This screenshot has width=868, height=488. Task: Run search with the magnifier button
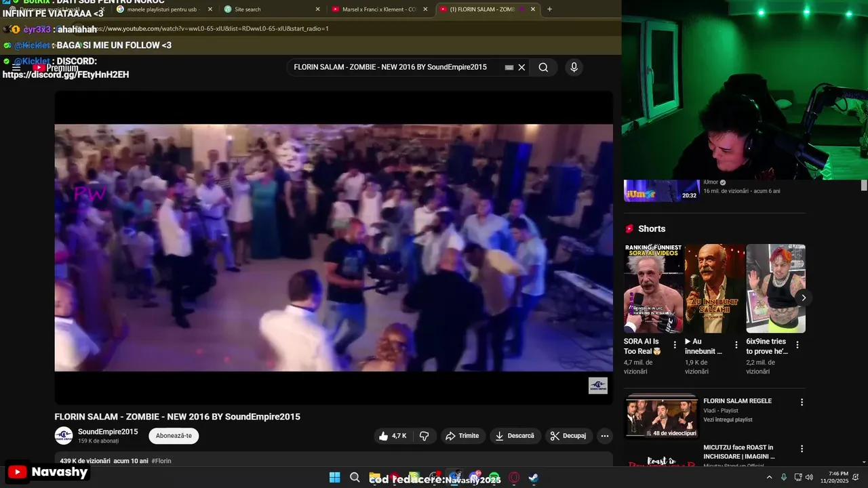tap(543, 68)
